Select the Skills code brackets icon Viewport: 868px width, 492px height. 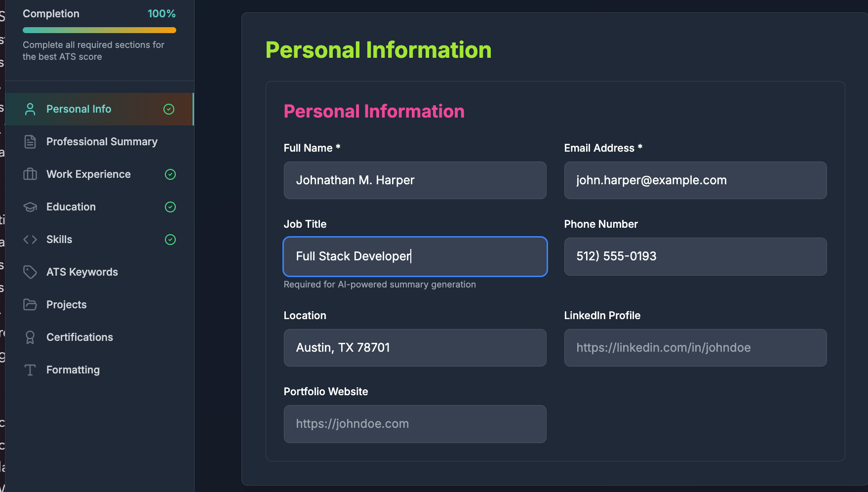click(30, 239)
